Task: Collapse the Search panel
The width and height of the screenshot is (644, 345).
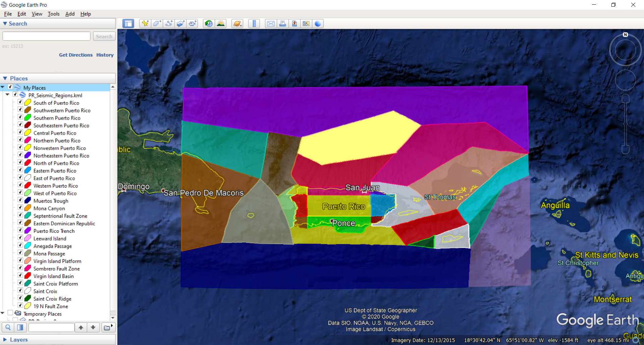Action: [x=5, y=23]
